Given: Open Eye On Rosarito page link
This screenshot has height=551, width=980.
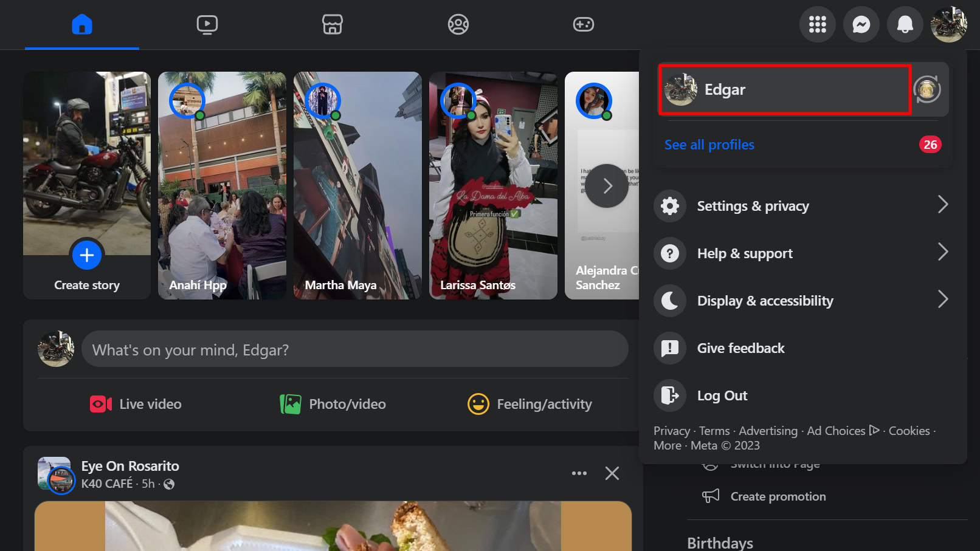Looking at the screenshot, I should (x=130, y=466).
